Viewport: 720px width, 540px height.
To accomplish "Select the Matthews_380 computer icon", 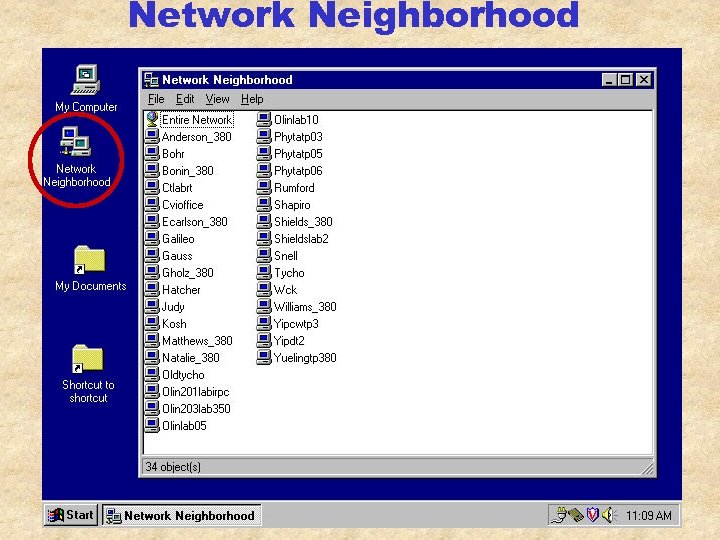I will (152, 340).
